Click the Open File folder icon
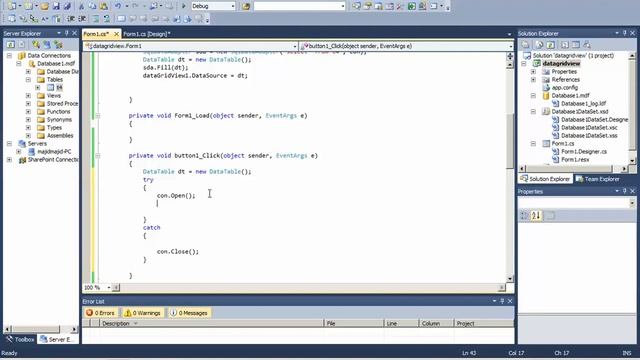This screenshot has height=360, width=640. tap(44, 6)
